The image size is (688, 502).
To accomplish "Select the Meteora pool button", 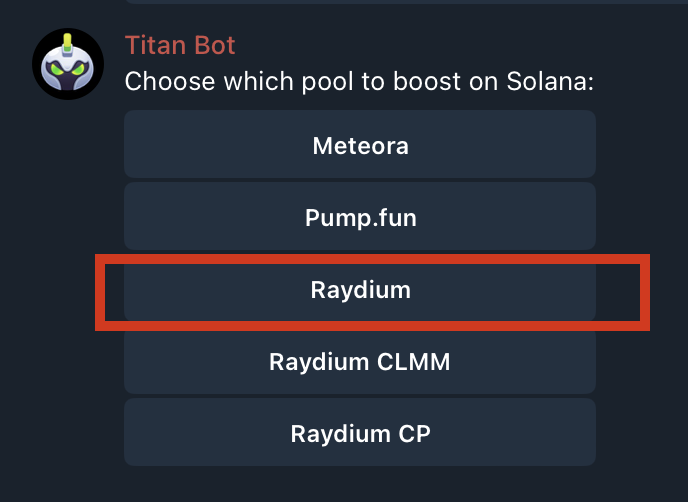I will click(360, 145).
